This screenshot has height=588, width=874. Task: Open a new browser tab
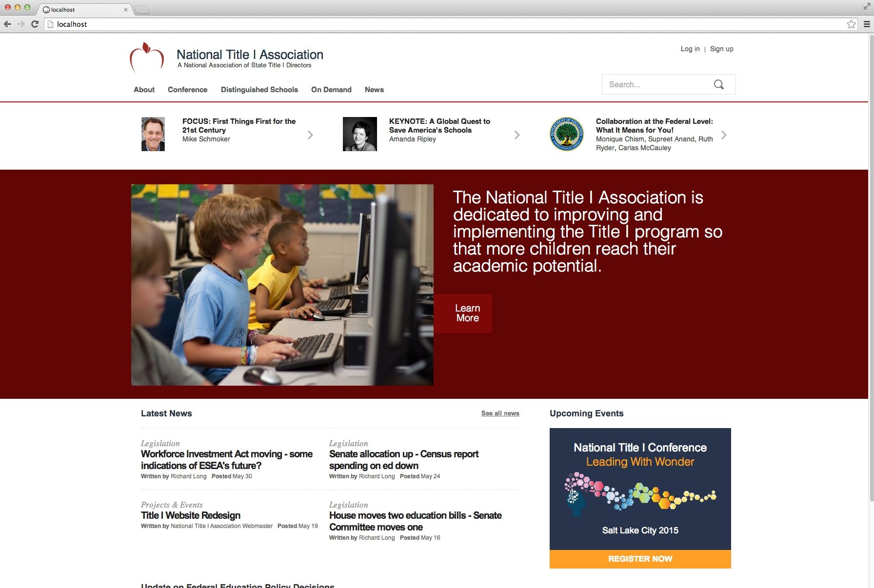point(142,10)
